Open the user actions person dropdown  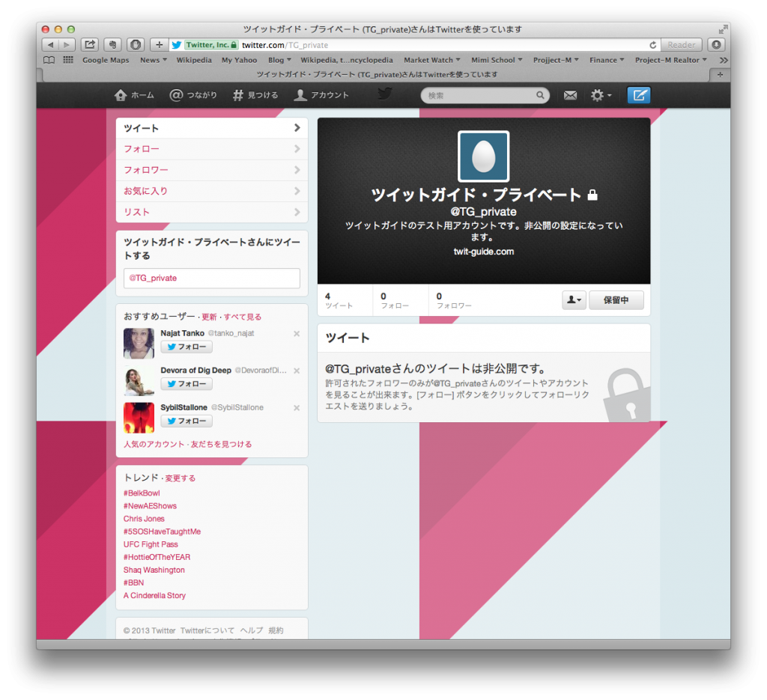click(x=574, y=300)
